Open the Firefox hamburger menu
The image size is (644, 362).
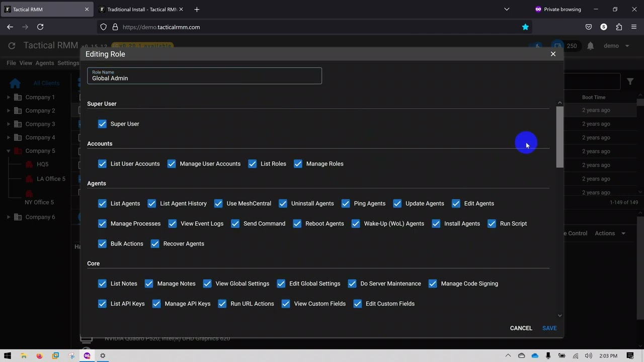(634, 27)
